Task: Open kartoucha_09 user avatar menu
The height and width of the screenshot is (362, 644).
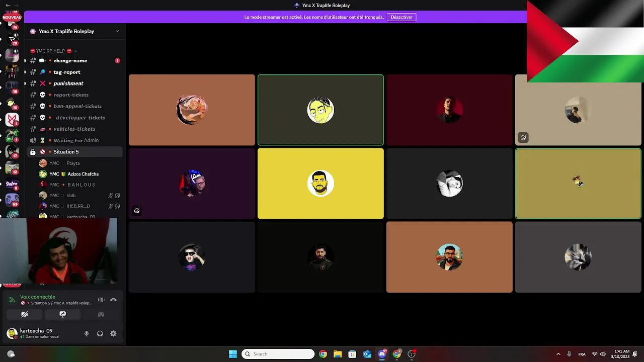Action: (x=12, y=333)
